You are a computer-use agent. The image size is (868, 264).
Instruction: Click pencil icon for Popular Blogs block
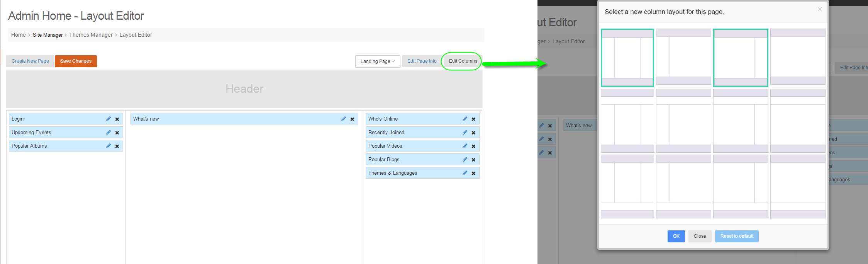pyautogui.click(x=465, y=160)
